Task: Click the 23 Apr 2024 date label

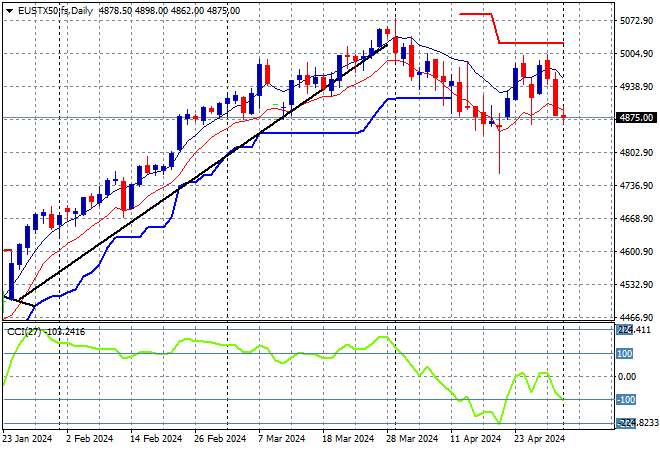Action: pyautogui.click(x=540, y=439)
